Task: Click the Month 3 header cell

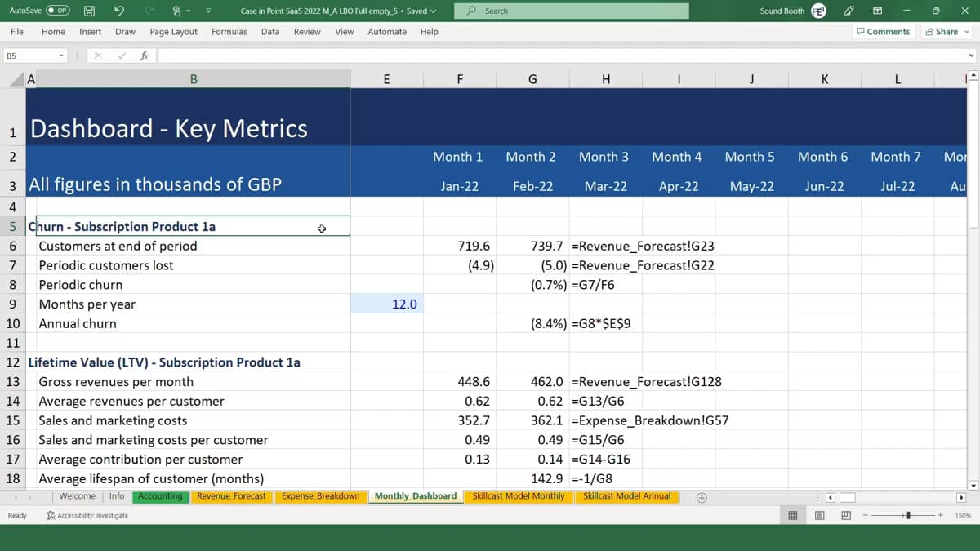Action: 605,157
